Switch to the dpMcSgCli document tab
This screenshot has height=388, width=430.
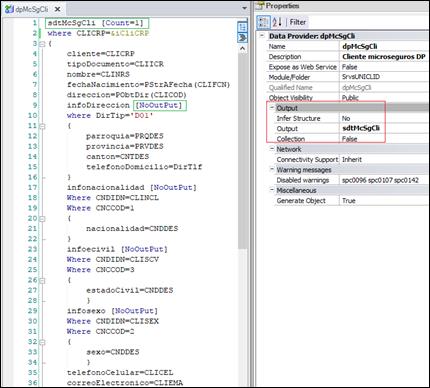32,9
